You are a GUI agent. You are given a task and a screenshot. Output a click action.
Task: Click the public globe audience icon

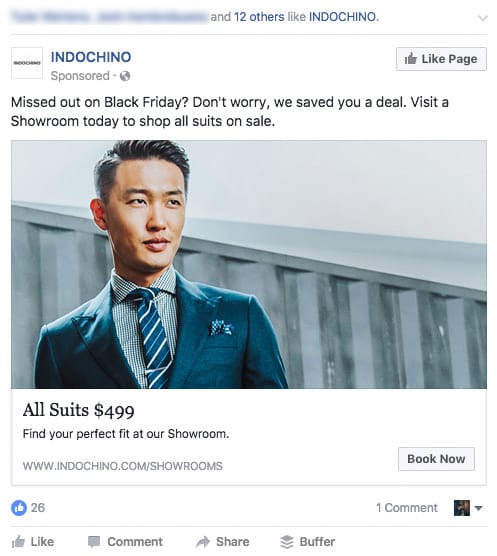click(x=125, y=76)
